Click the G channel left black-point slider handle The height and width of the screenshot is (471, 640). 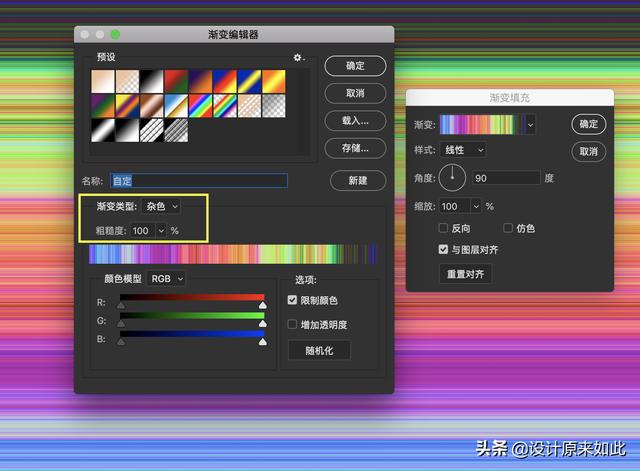[x=121, y=324]
